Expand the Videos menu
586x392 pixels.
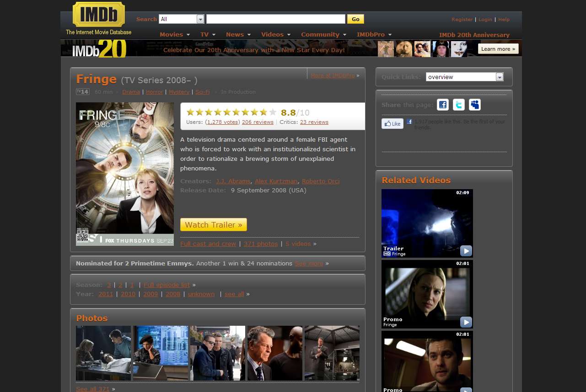[276, 34]
